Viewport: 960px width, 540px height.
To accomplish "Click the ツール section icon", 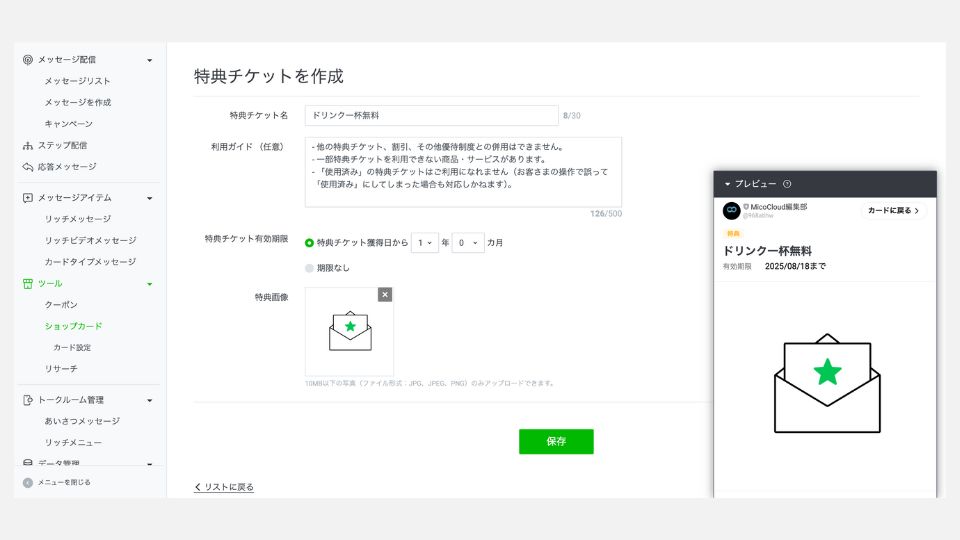I will pyautogui.click(x=28, y=284).
